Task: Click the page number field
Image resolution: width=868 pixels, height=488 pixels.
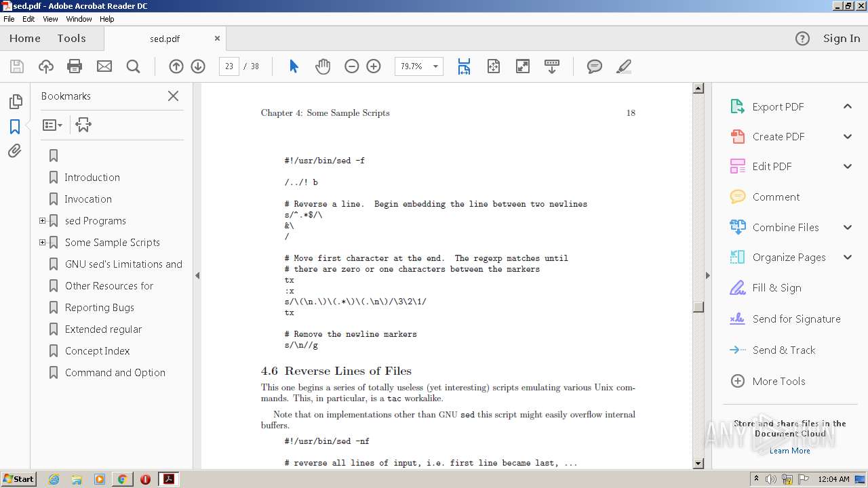Action: pos(229,66)
